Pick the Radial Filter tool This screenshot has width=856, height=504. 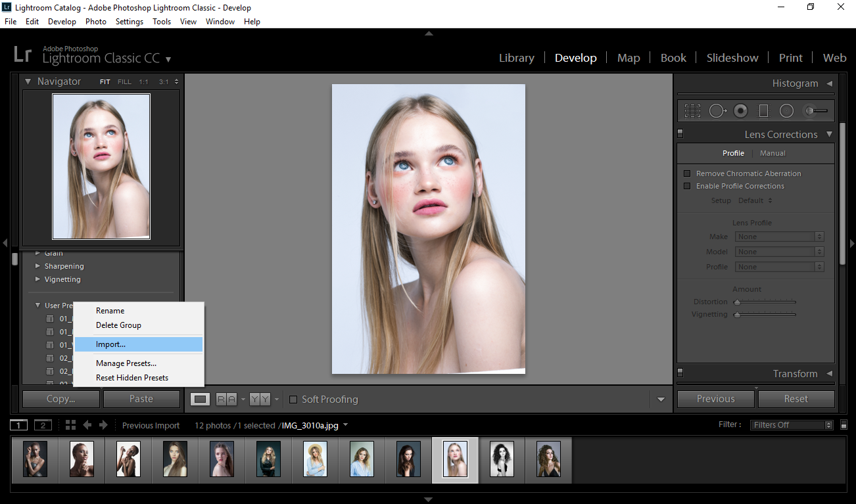click(786, 111)
